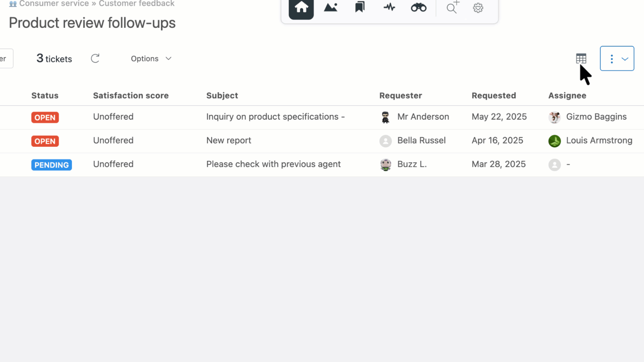Click the binoculars icon
The width and height of the screenshot is (644, 362).
tap(419, 7)
